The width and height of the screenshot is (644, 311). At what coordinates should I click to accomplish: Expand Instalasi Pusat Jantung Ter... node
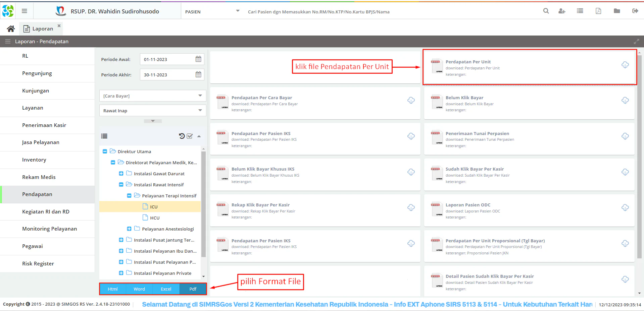pos(121,240)
